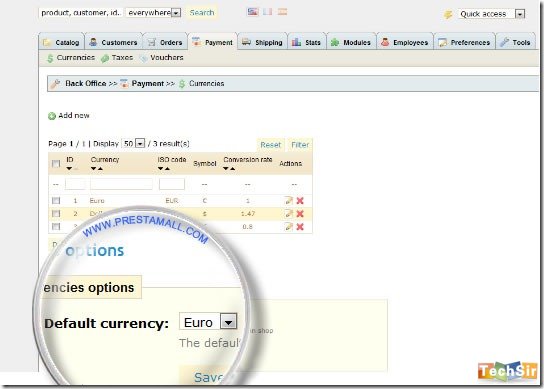Click the Modules puzzle icon
This screenshot has height=389, width=544.
(x=335, y=42)
